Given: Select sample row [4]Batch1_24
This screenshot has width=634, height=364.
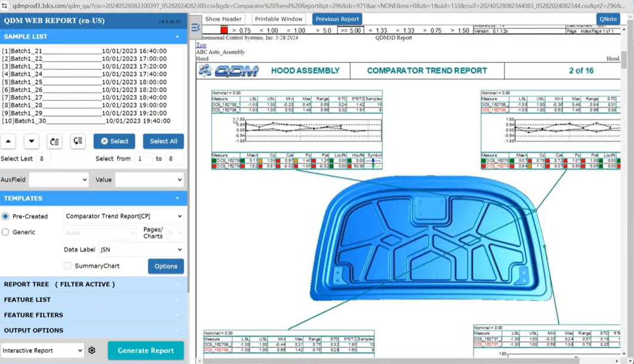Looking at the screenshot, I should click(84, 75).
